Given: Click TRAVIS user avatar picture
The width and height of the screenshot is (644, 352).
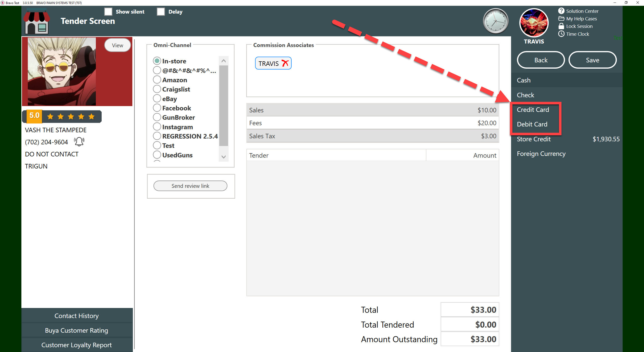Looking at the screenshot, I should [534, 23].
